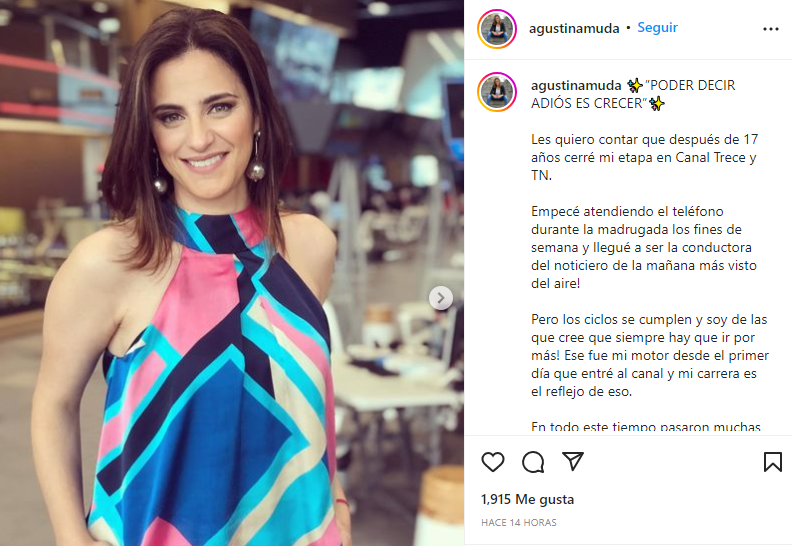Image resolution: width=792 pixels, height=546 pixels.
Task: Open the avatar beside the caption text
Action: pyautogui.click(x=497, y=92)
